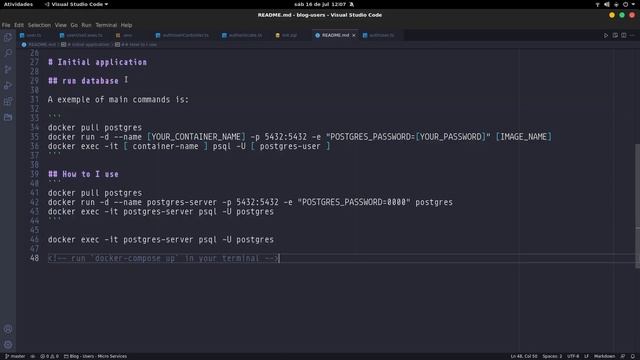
Task: Open the folder icon view in activity bar
Action: point(8,118)
